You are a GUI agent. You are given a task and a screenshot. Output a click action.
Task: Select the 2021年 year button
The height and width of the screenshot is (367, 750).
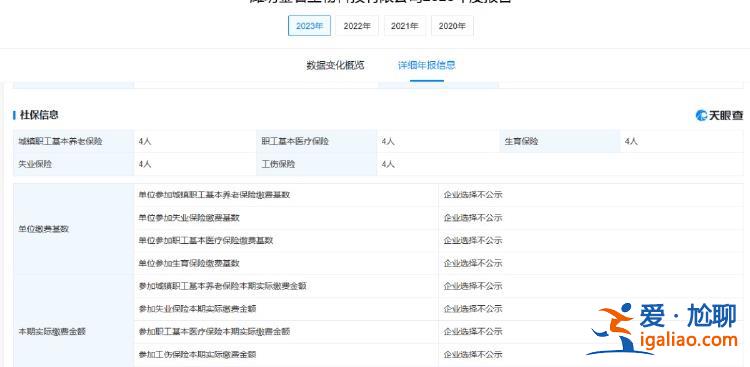coord(405,26)
